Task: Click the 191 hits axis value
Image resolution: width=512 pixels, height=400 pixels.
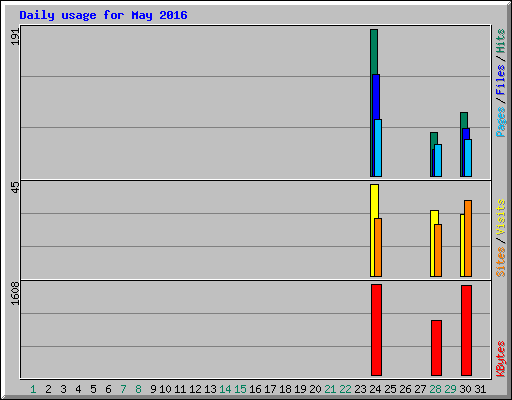Action: [15, 37]
